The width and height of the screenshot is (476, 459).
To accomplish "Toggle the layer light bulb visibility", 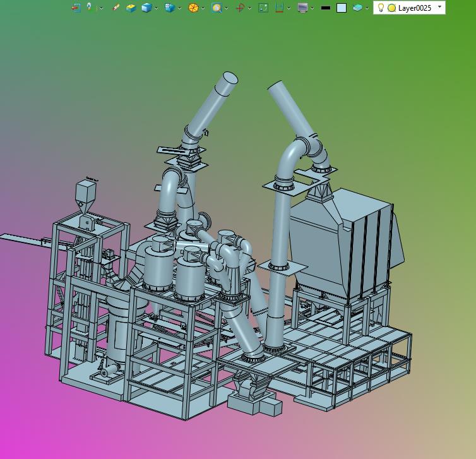I will click(381, 8).
